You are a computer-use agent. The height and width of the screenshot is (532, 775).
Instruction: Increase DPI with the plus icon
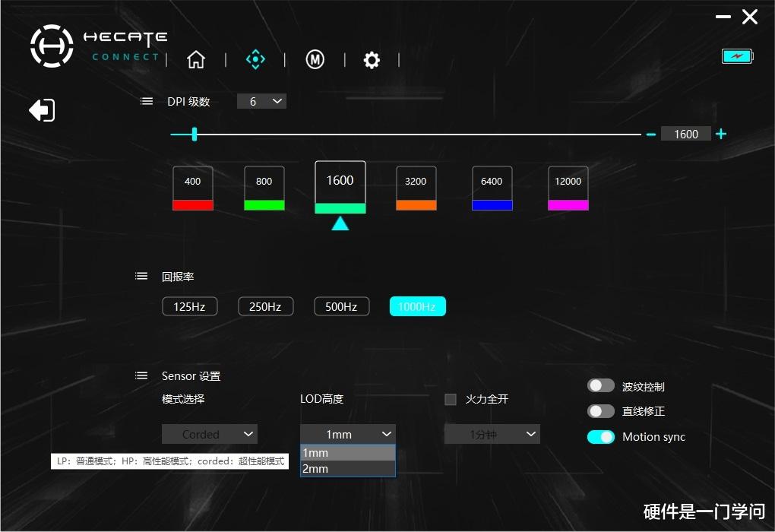(x=721, y=134)
